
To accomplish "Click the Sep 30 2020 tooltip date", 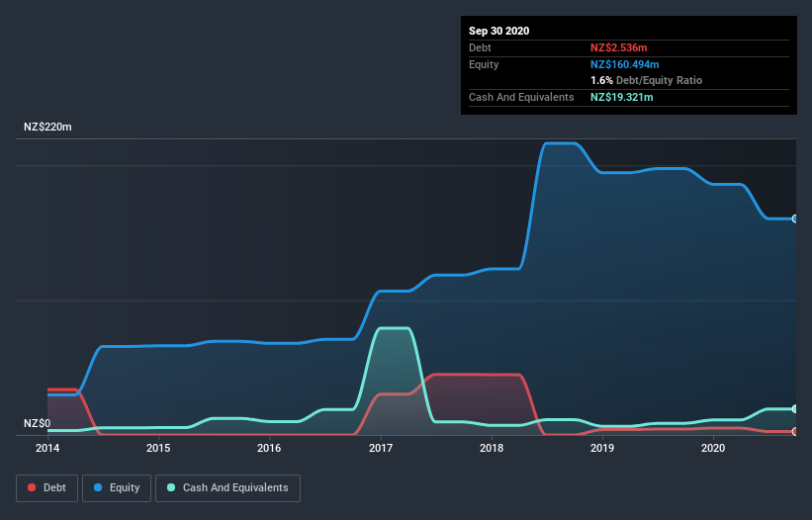I will (498, 31).
